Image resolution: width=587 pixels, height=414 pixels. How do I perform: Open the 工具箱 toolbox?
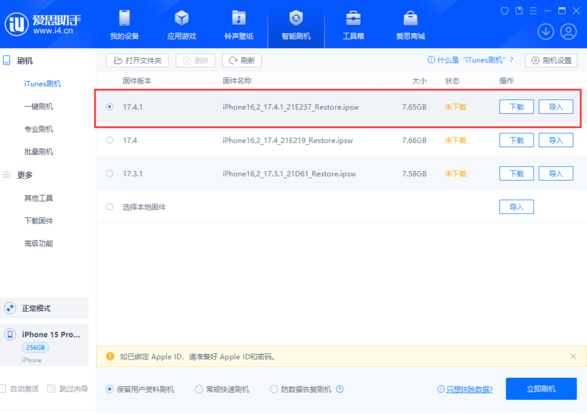coord(353,25)
